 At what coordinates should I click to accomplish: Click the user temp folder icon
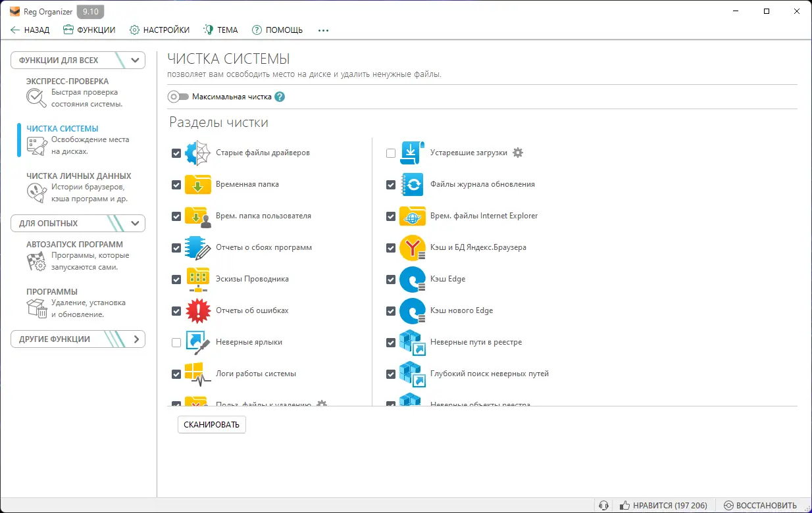(x=197, y=216)
